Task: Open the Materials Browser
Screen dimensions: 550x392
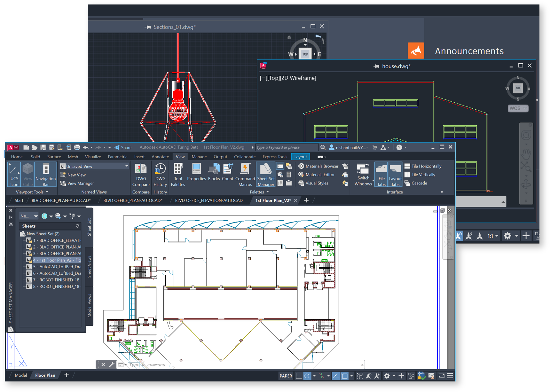Action: [318, 166]
